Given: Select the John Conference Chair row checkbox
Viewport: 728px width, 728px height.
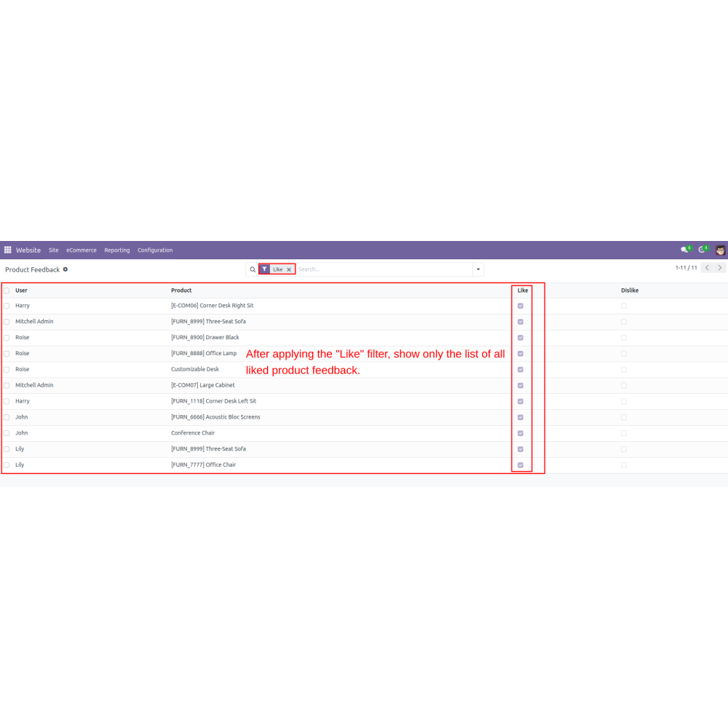Looking at the screenshot, I should point(7,433).
